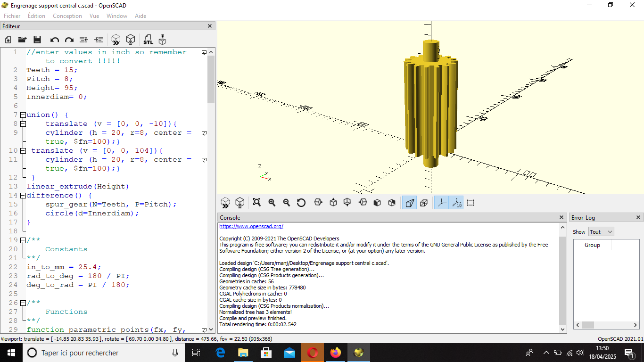
Task: Toggle the Show Scale Markers button
Action: 456,203
